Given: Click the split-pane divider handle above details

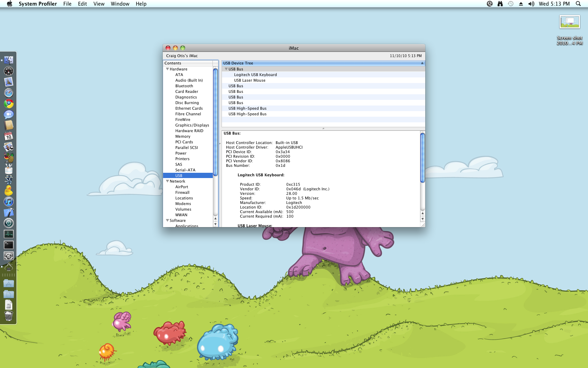Looking at the screenshot, I should (323, 129).
